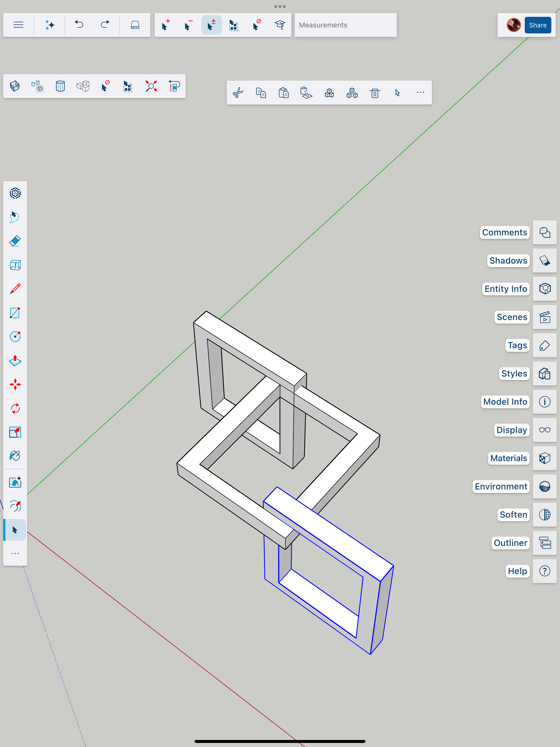
Task: Click the Measurements input field
Action: [345, 25]
